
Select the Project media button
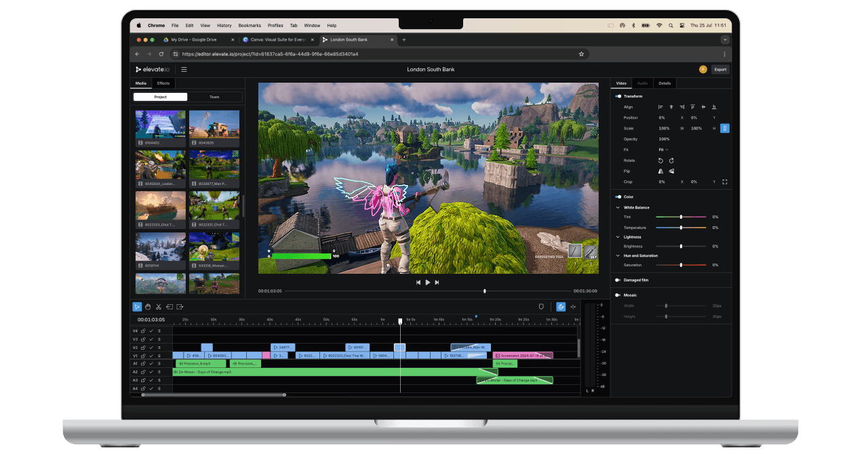160,97
